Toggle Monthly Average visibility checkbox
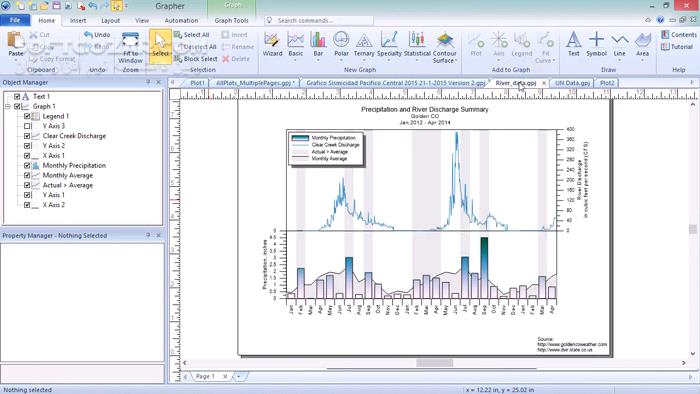 click(x=27, y=175)
